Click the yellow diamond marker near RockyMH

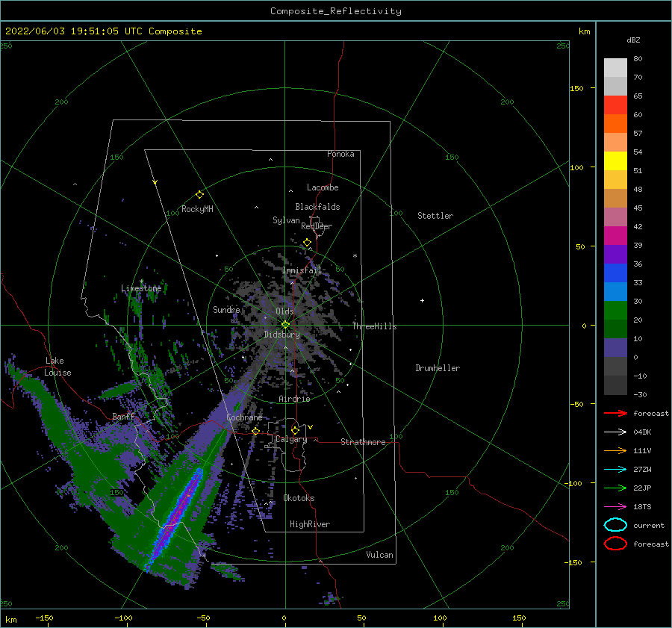click(199, 195)
